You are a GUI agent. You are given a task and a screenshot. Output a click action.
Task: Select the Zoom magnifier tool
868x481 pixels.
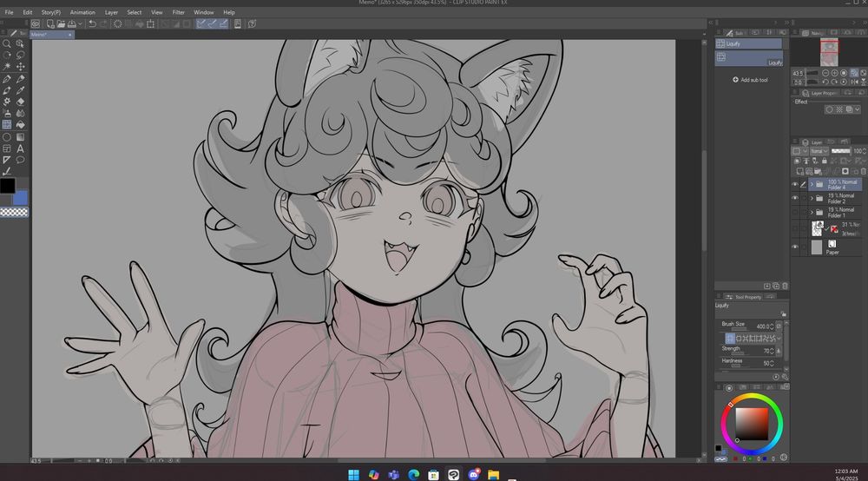(7, 43)
